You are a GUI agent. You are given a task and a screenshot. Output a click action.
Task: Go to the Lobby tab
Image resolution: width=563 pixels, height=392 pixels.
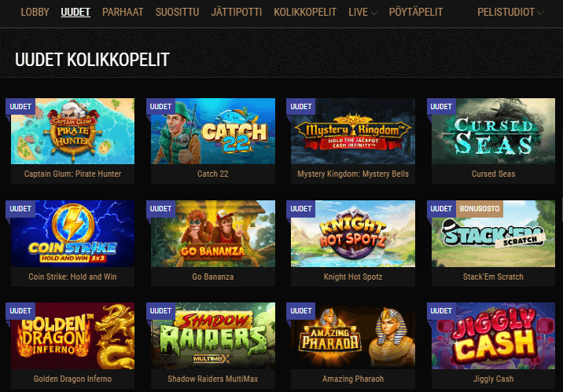pos(35,13)
